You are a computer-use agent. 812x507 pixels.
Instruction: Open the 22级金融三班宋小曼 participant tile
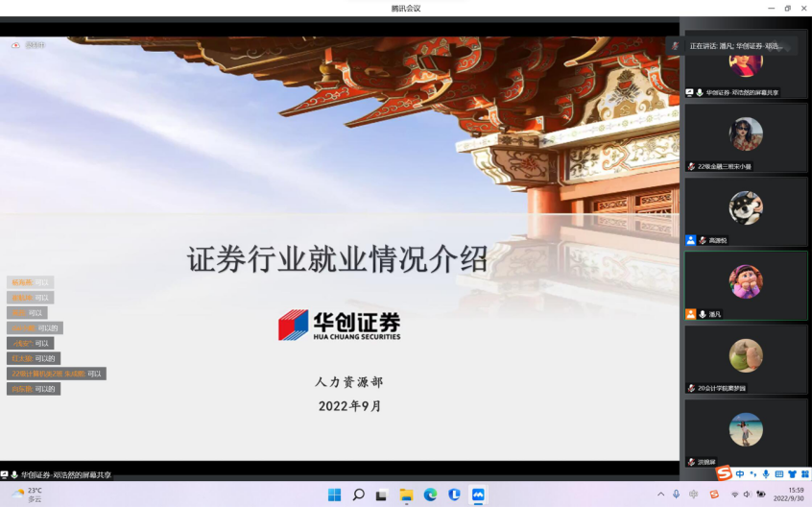pyautogui.click(x=746, y=137)
